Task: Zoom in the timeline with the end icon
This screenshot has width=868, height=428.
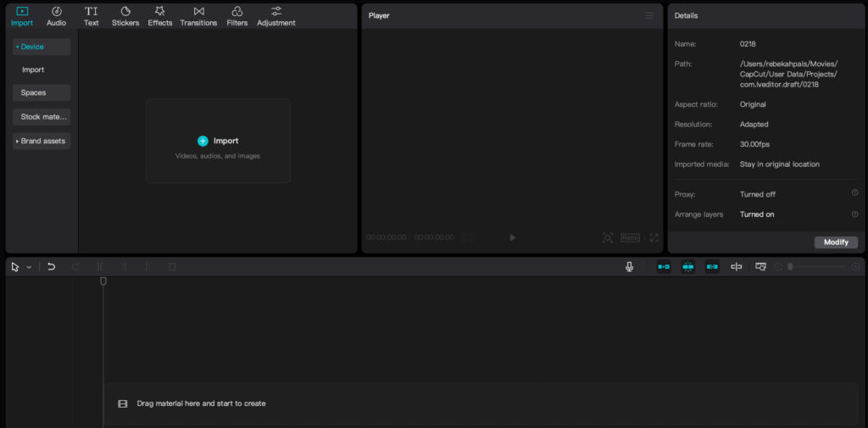Action: (856, 267)
